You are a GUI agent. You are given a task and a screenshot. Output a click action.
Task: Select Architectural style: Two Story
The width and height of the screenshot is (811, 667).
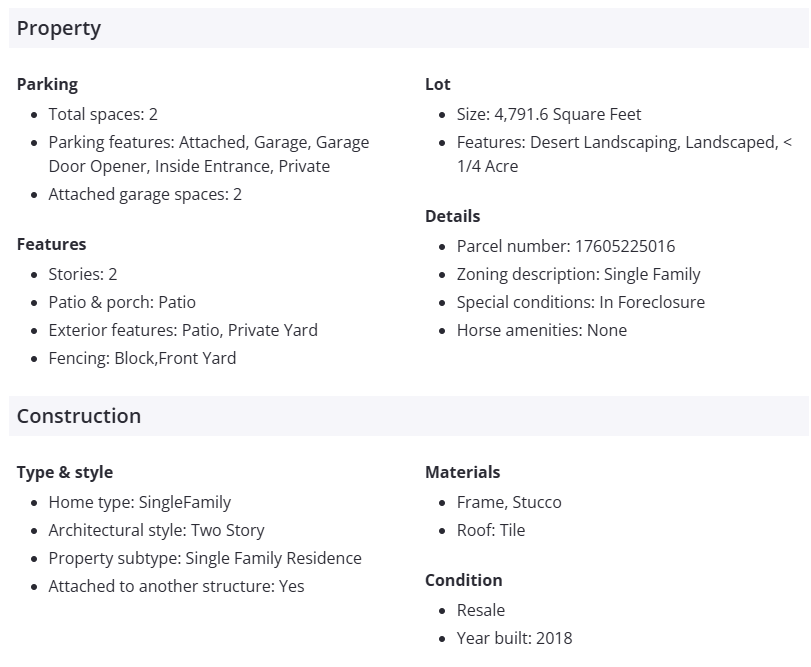click(x=156, y=530)
